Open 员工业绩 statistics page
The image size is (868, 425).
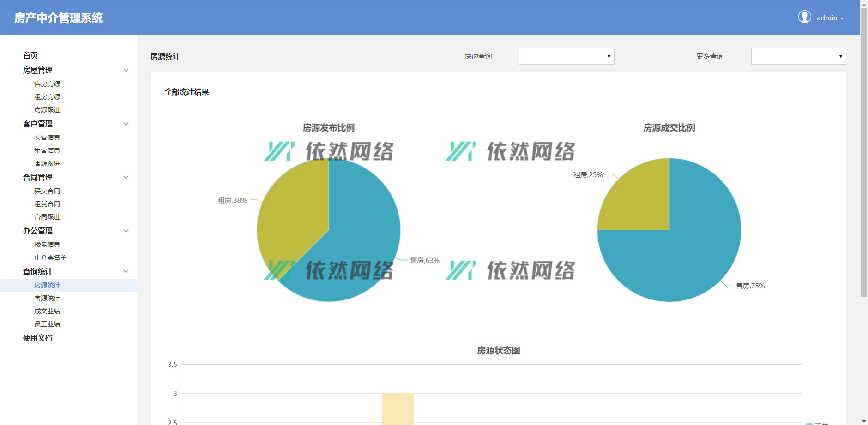click(47, 324)
